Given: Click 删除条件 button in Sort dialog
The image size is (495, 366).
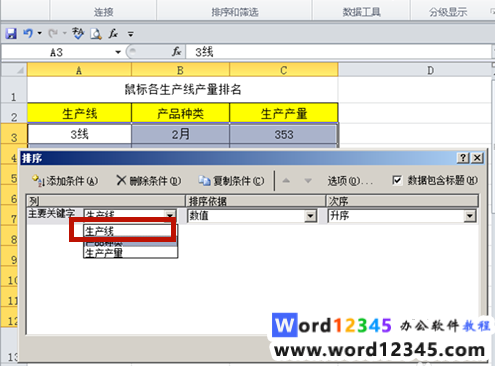Looking at the screenshot, I should (149, 181).
